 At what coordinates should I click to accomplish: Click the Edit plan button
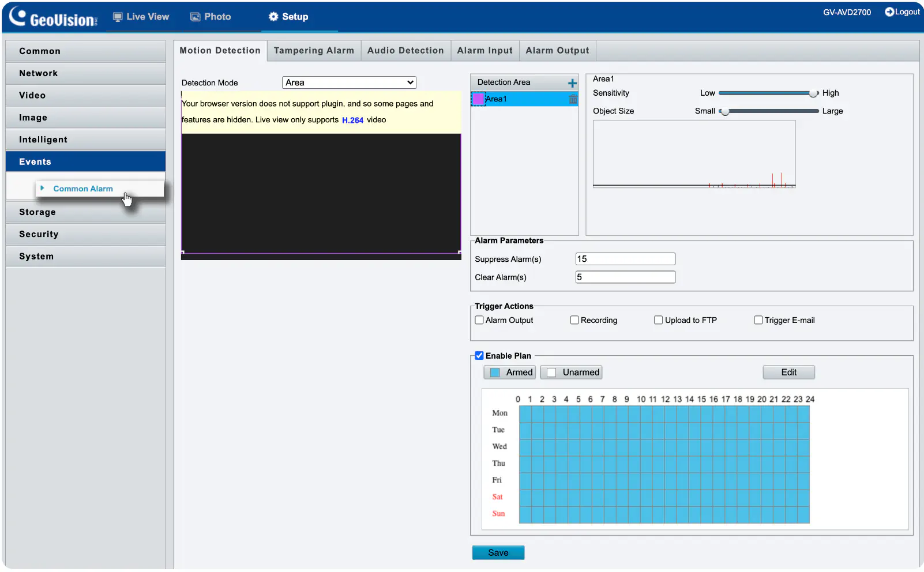point(788,372)
